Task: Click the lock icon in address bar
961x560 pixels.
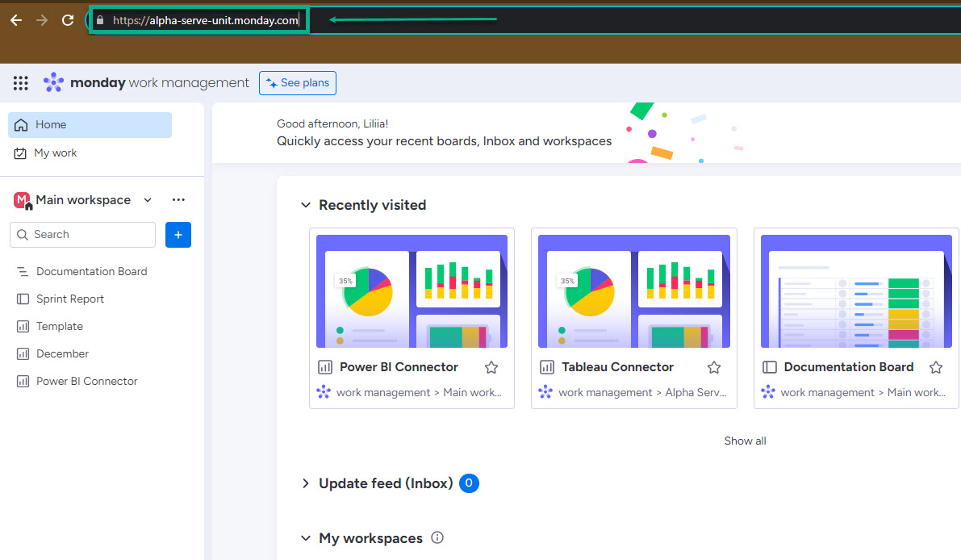Action: [100, 20]
